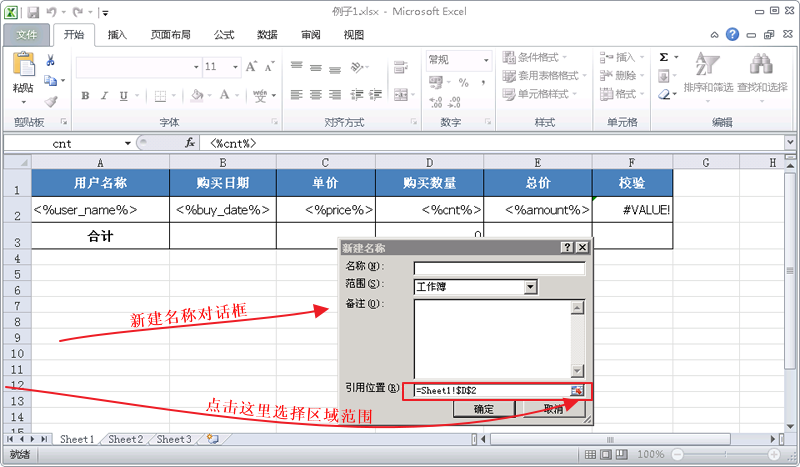
Task: Increase decimal places
Action: pos(436,102)
